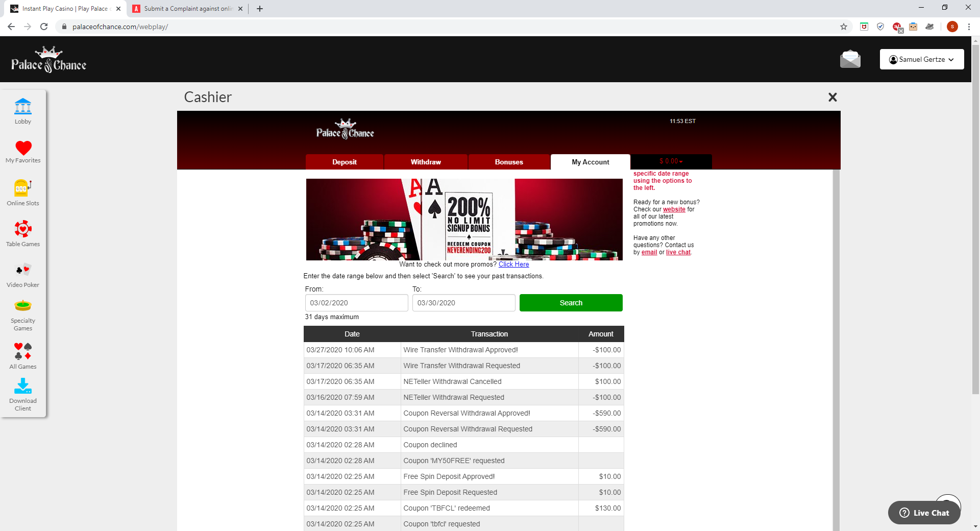Click the From date field
Screen dimensions: 980x531
tap(357, 303)
